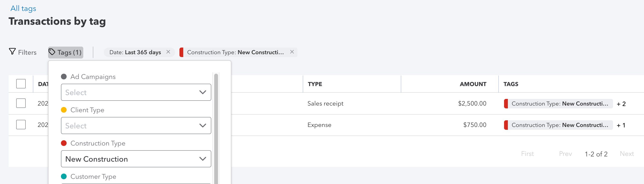Viewport: 644px width, 184px height.
Task: Click the tag icon in Tags (1) button
Action: coord(52,52)
